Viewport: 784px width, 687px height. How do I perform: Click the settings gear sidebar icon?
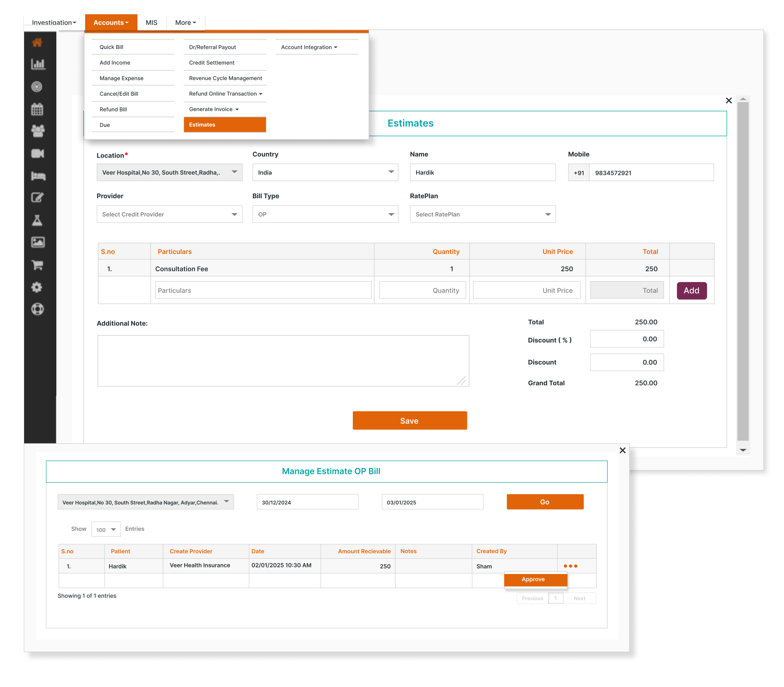(x=37, y=287)
